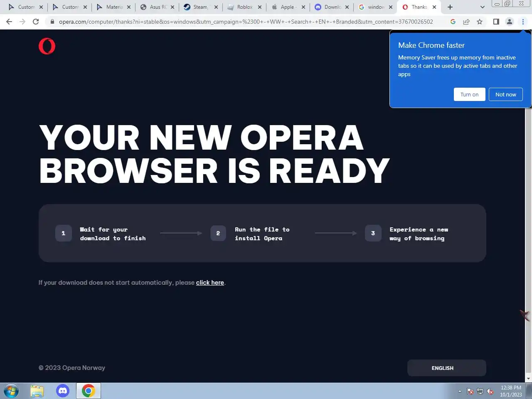The image size is (532, 399).
Task: Open the tab search chevron
Action: pos(482,7)
